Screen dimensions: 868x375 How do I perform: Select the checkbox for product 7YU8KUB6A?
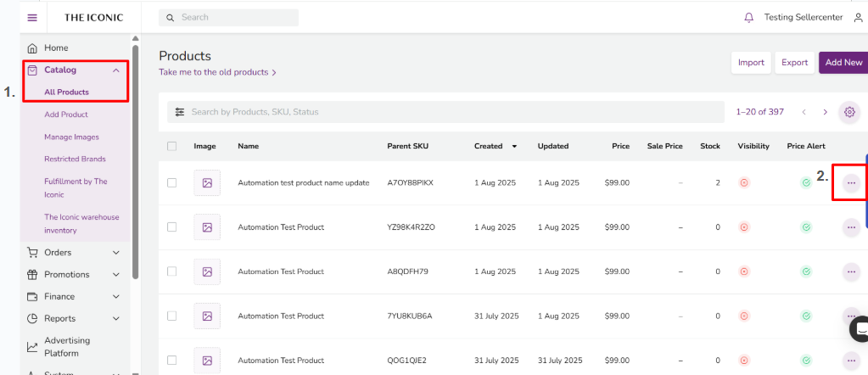172,316
